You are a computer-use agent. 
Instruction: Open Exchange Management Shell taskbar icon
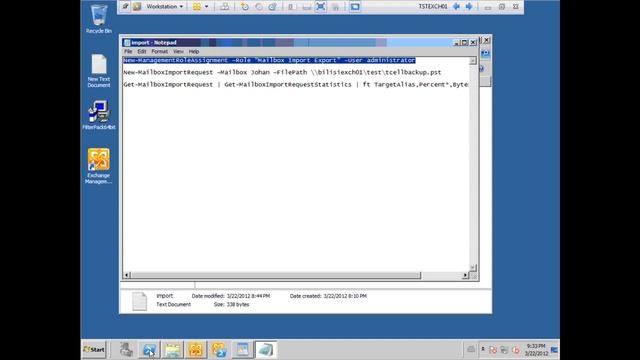point(219,350)
